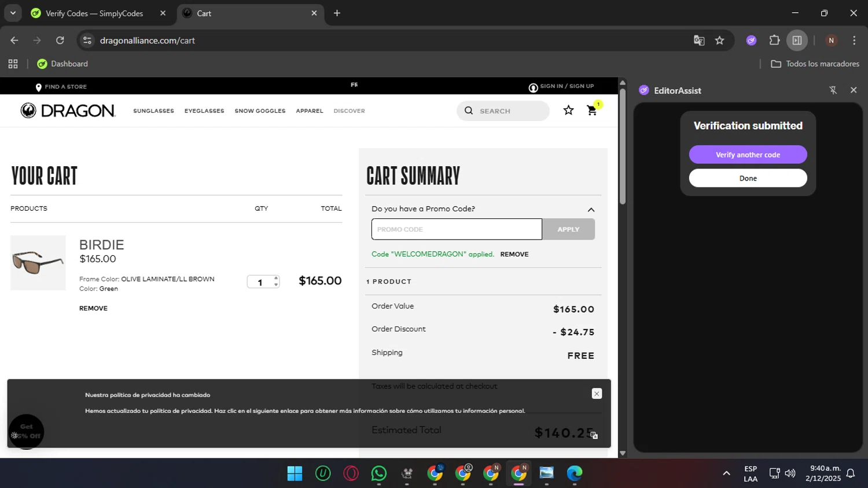Go back to previous page
This screenshot has width=868, height=488.
[14, 41]
